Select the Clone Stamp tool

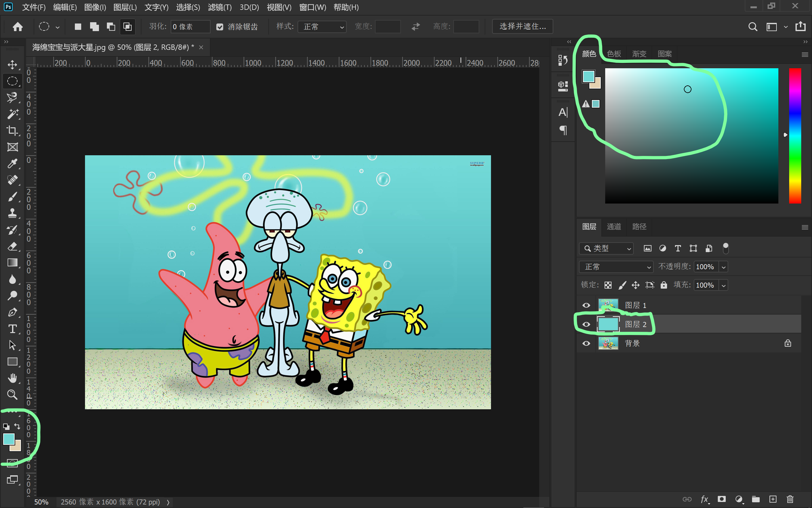12,213
